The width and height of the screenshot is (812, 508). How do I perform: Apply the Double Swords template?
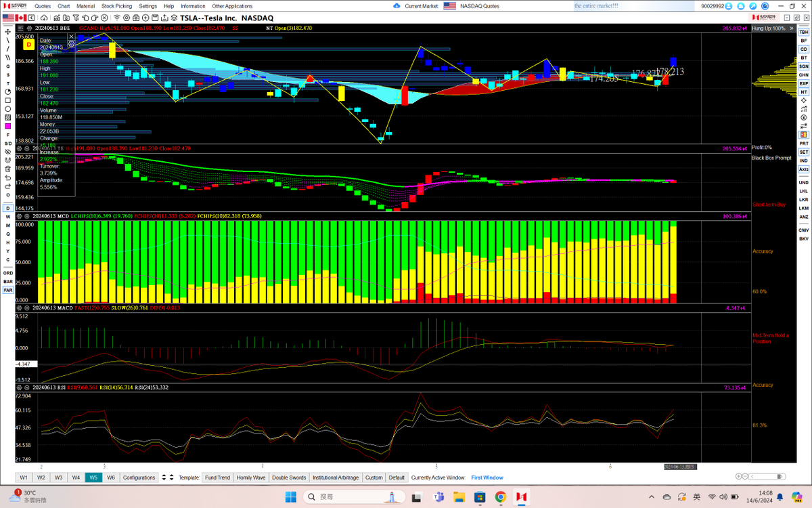click(290, 478)
